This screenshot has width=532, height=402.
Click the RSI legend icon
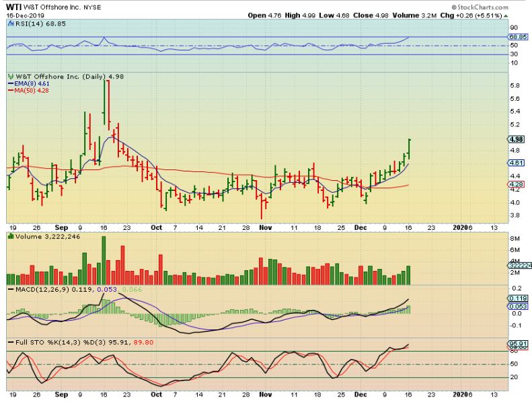[x=10, y=24]
